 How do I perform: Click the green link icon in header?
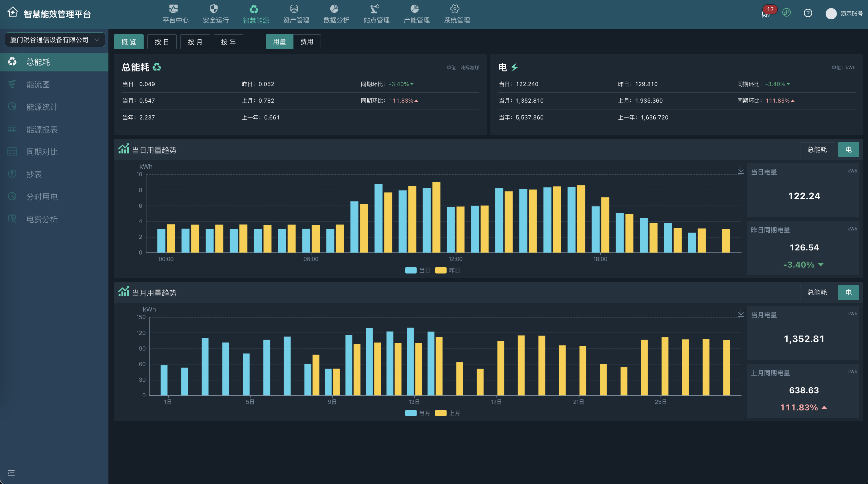pyautogui.click(x=786, y=13)
